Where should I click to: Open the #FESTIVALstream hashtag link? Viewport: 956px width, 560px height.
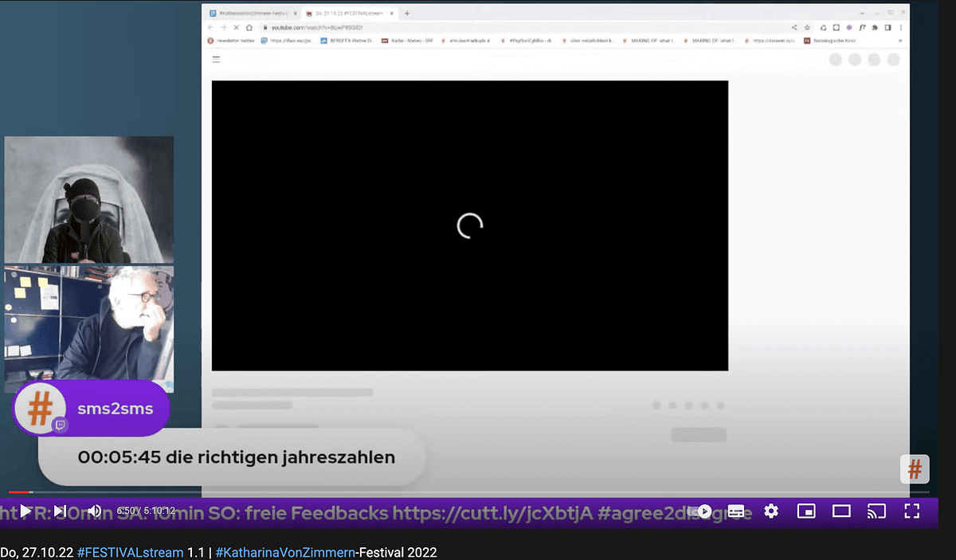(131, 552)
